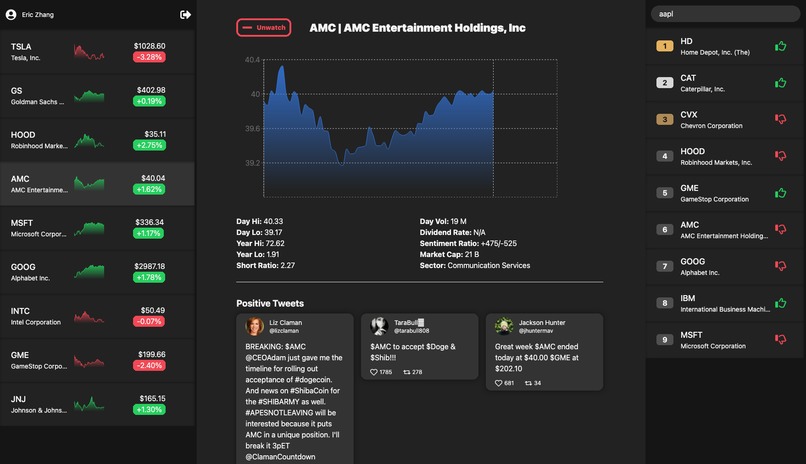Click the Positive Tweets heading
806x464 pixels.
pyautogui.click(x=270, y=303)
